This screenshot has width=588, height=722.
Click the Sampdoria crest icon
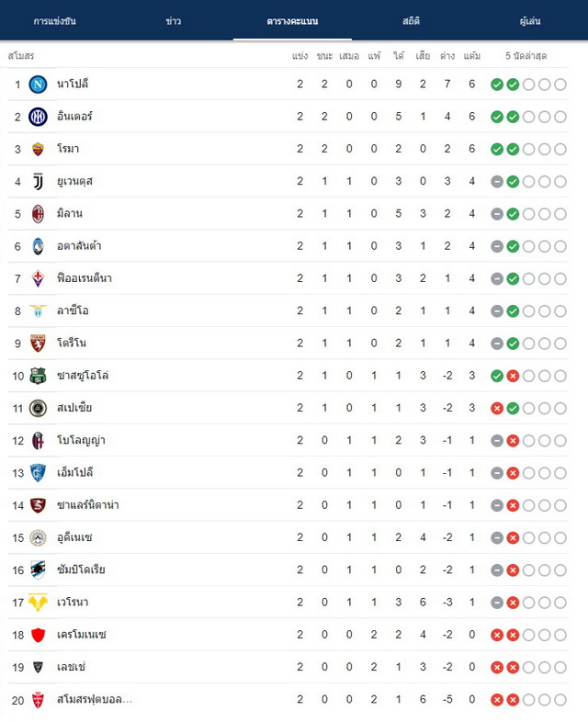coord(38,570)
